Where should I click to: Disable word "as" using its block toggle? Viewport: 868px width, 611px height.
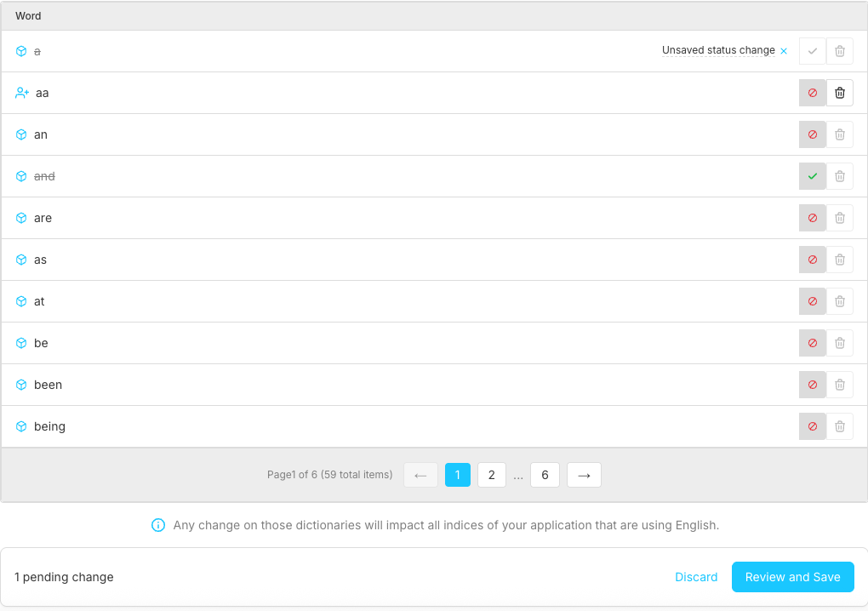(812, 260)
